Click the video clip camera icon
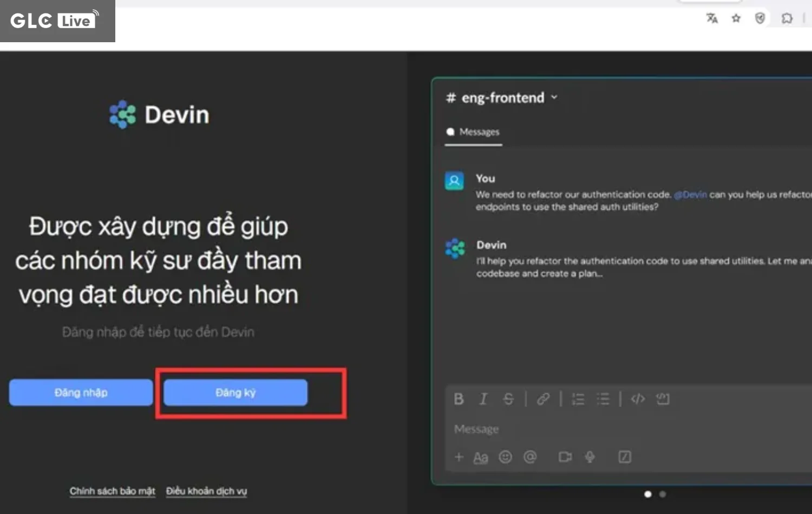 coord(565,457)
